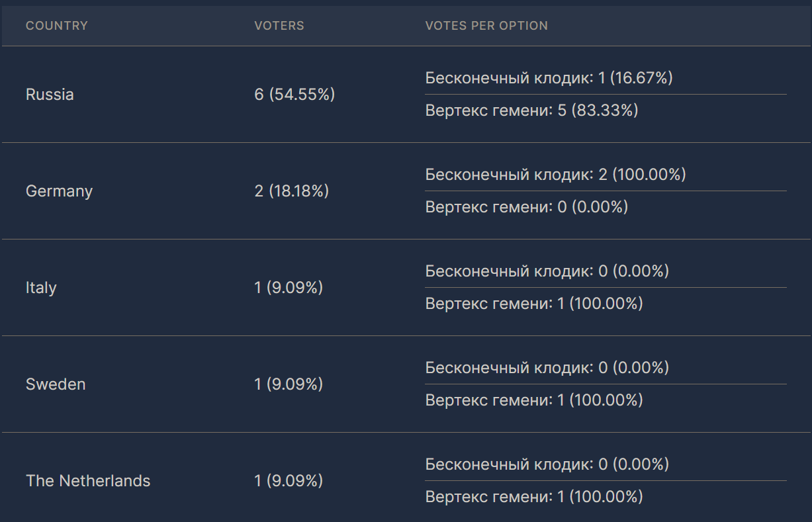The image size is (812, 522).
Task: Click Italy's Вертекс гемени: 1 (100.00%) entry
Action: [x=534, y=304]
